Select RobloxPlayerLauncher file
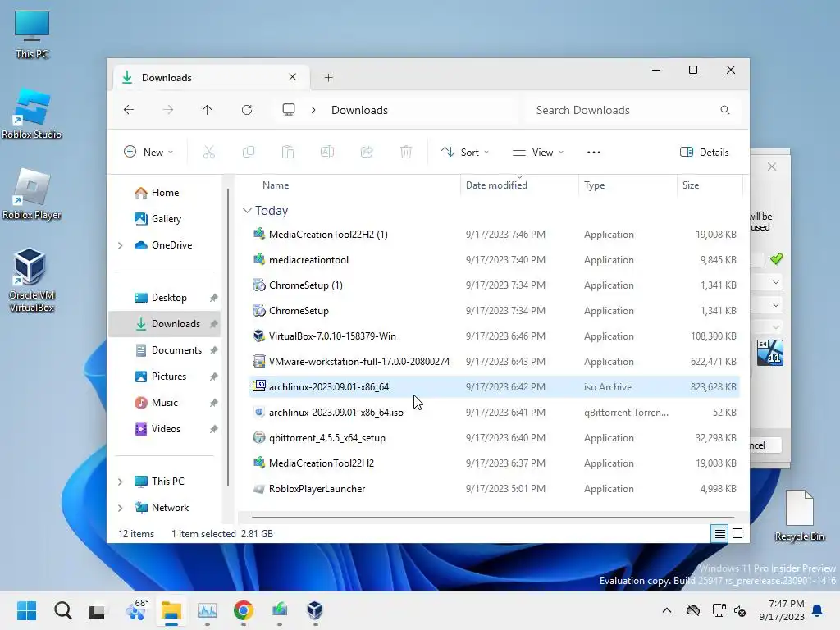This screenshot has height=630, width=840. point(494,489)
